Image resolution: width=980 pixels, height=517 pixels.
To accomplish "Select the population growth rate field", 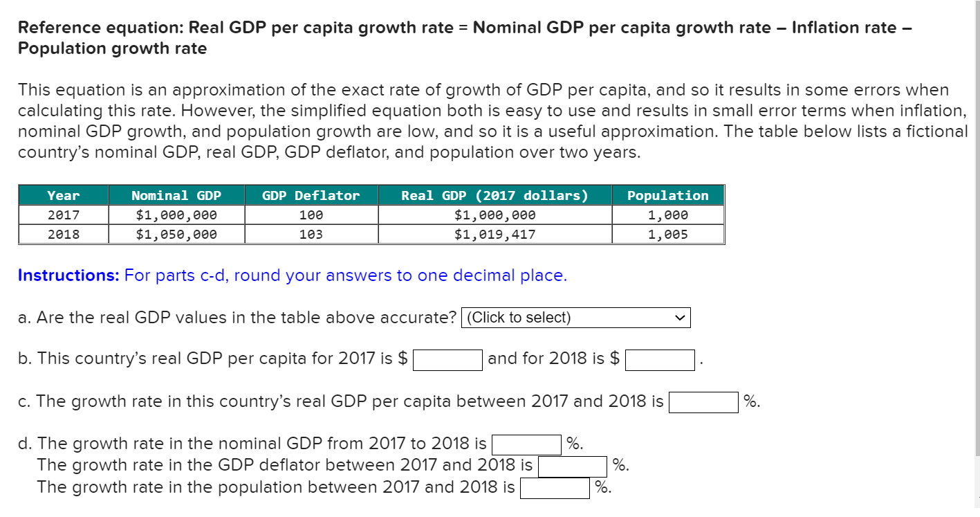I will click(x=555, y=487).
